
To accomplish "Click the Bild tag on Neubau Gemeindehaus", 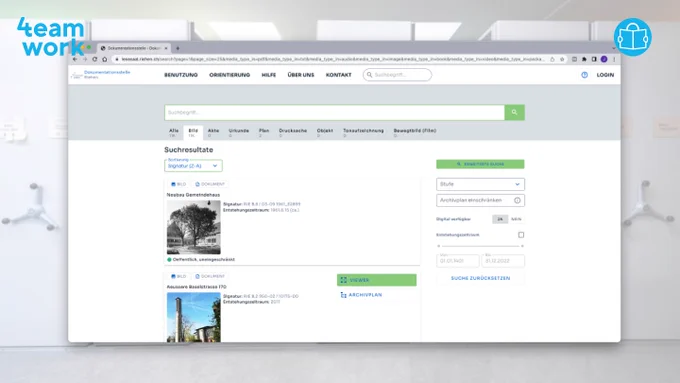I will (x=178, y=184).
